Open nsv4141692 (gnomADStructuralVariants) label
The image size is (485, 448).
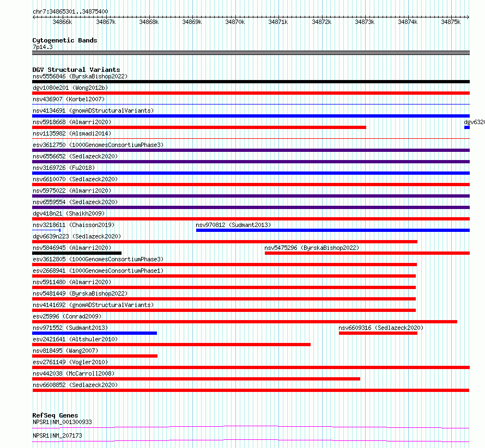[93, 305]
